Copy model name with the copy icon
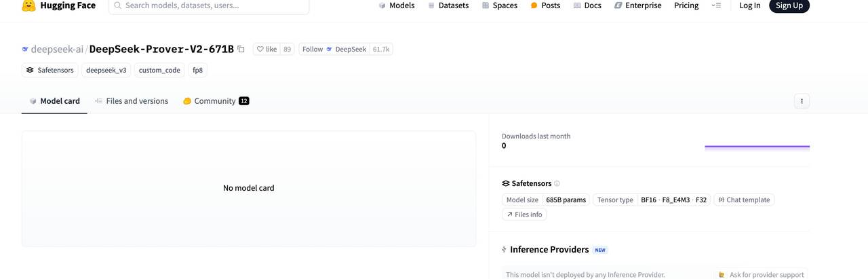868x279 pixels. 241,49
